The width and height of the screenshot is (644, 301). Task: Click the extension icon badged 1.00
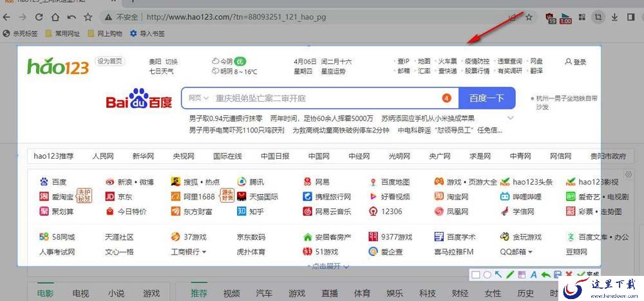(x=565, y=17)
